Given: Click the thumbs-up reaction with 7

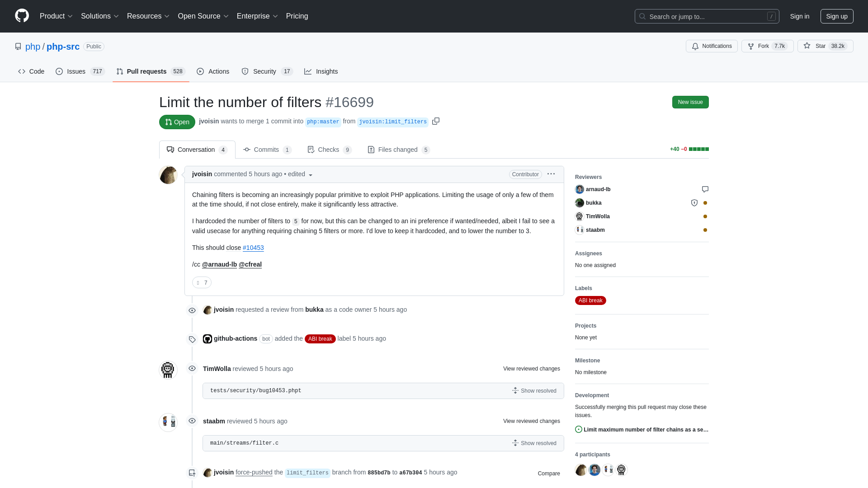Looking at the screenshot, I should point(202,282).
